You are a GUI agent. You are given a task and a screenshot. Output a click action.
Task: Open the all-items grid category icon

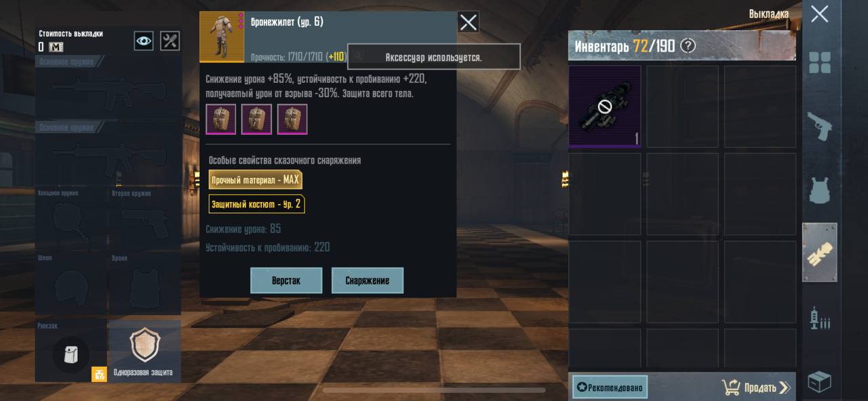click(819, 63)
